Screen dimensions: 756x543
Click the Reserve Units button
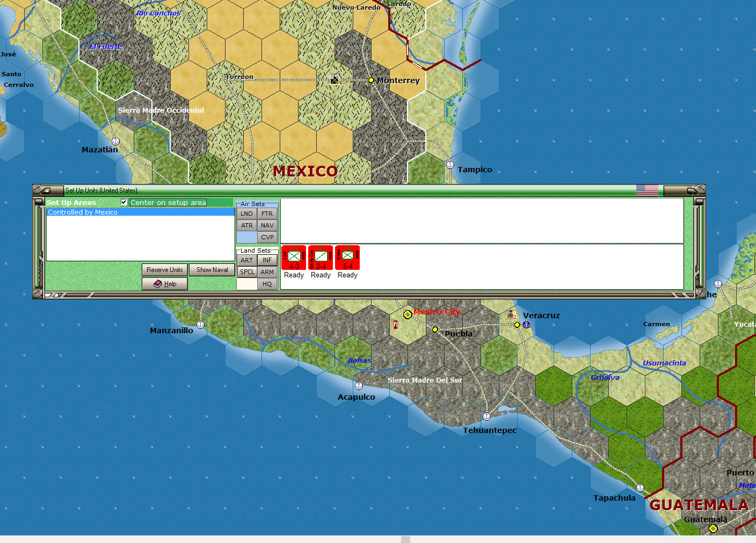pyautogui.click(x=165, y=270)
